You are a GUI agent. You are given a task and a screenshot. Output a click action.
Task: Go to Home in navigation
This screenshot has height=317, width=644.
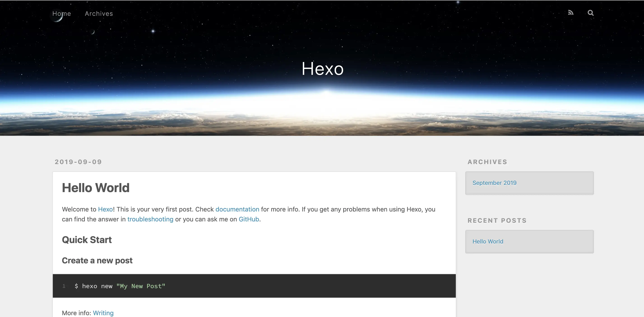tap(62, 14)
